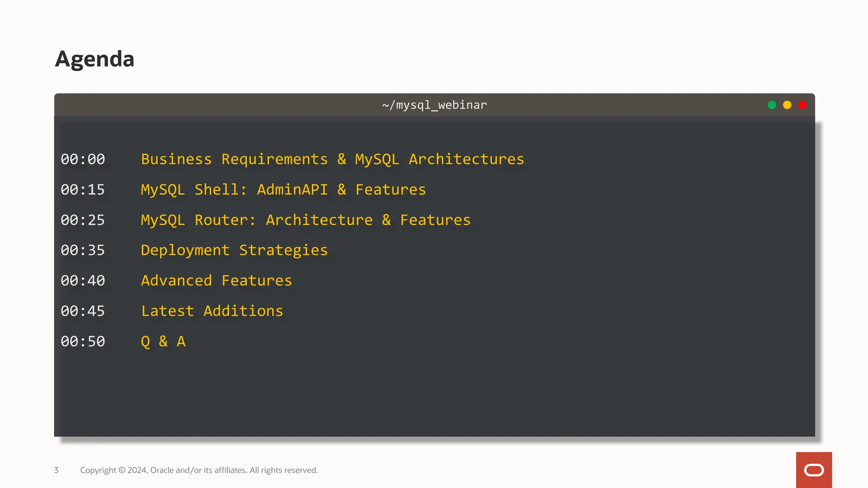Click the 'Deployment Strategies' agenda item
The height and width of the screenshot is (488, 868).
(x=234, y=250)
